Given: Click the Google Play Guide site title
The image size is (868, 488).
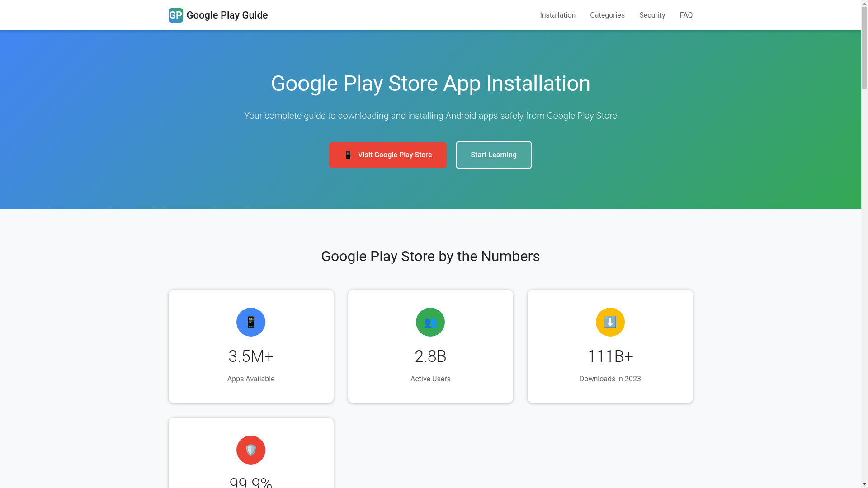Looking at the screenshot, I should pyautogui.click(x=227, y=15).
